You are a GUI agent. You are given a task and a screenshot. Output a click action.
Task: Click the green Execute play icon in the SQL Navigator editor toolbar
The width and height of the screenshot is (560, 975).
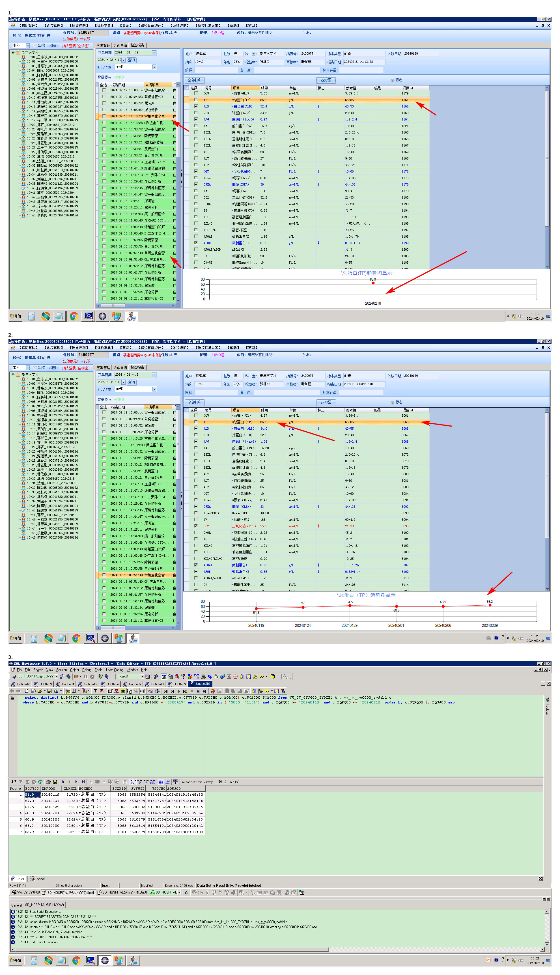point(179,691)
